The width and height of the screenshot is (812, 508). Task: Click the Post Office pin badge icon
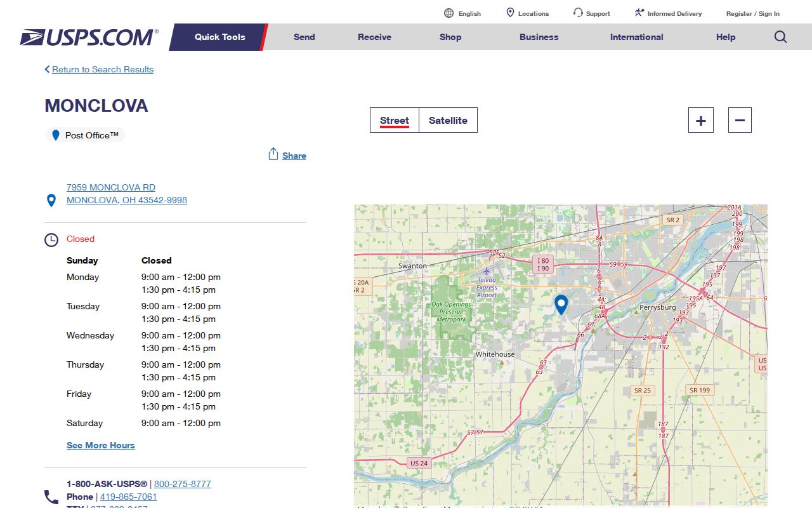coord(56,135)
